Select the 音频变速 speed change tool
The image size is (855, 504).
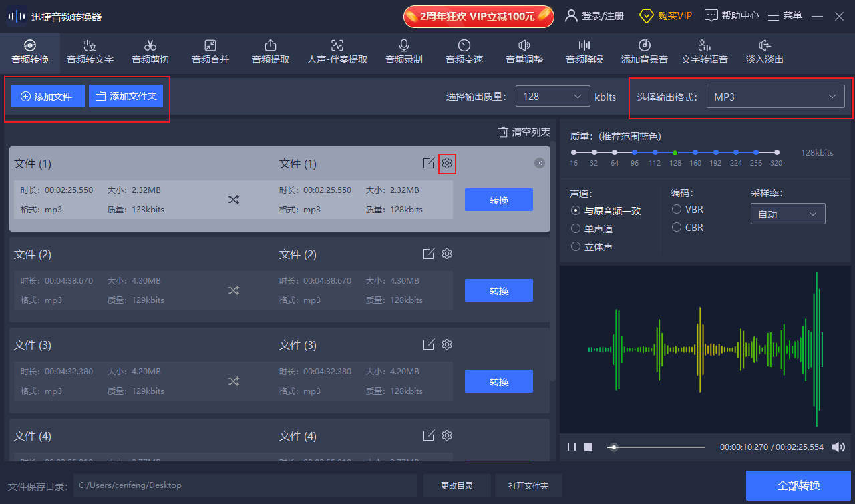click(x=464, y=53)
